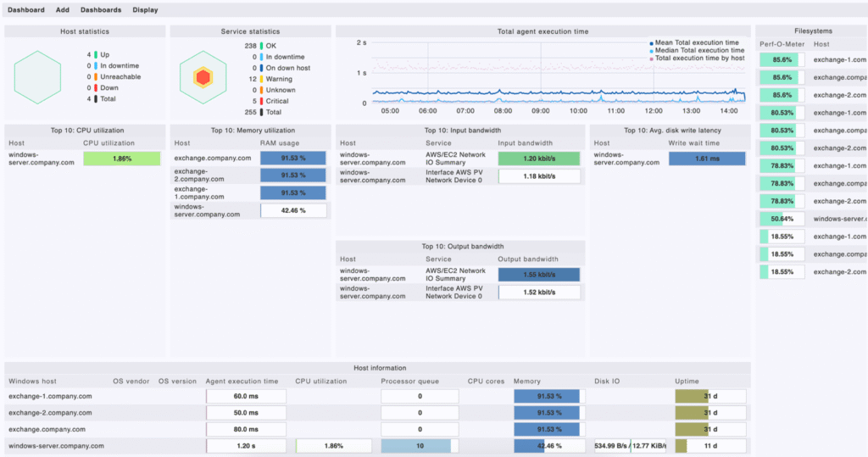Click the 42.46 % RAM usage bar in Memory utilization
The width and height of the screenshot is (868, 457).
point(292,211)
